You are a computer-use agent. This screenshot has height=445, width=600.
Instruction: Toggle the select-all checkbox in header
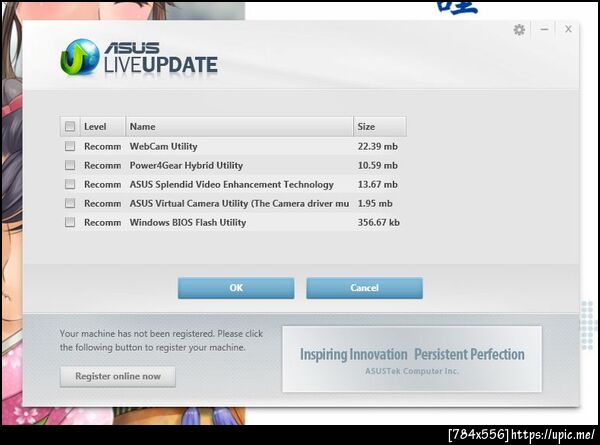70,127
